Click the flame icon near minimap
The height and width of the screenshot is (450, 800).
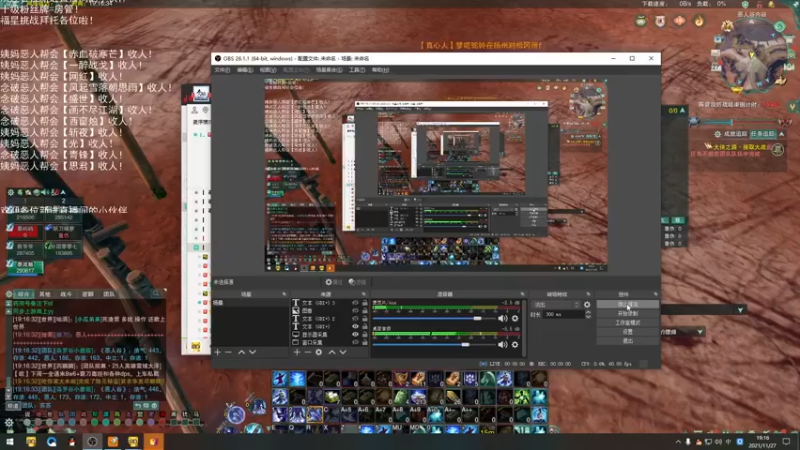pyautogui.click(x=699, y=21)
